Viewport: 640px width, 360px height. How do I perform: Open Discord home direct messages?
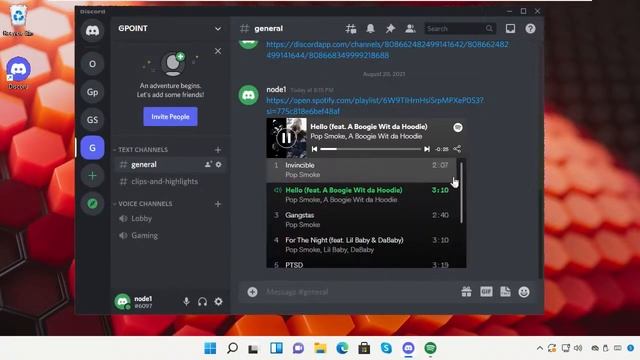[92, 31]
